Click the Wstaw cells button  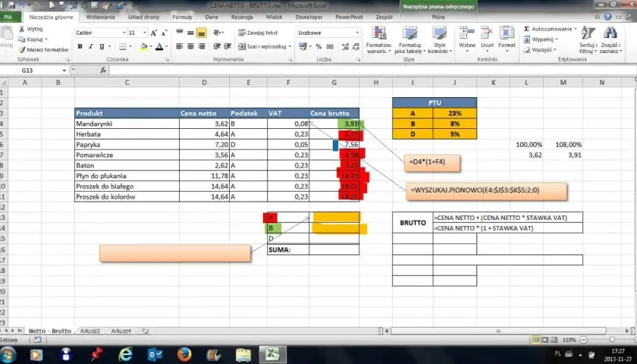tap(467, 39)
